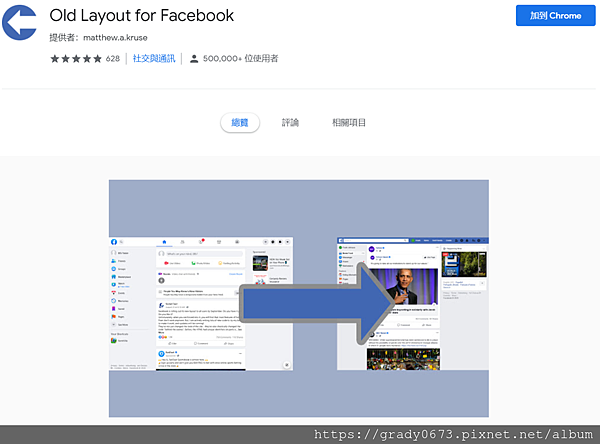Click the five-star rating icons
This screenshot has width=600, height=444.
(x=76, y=59)
